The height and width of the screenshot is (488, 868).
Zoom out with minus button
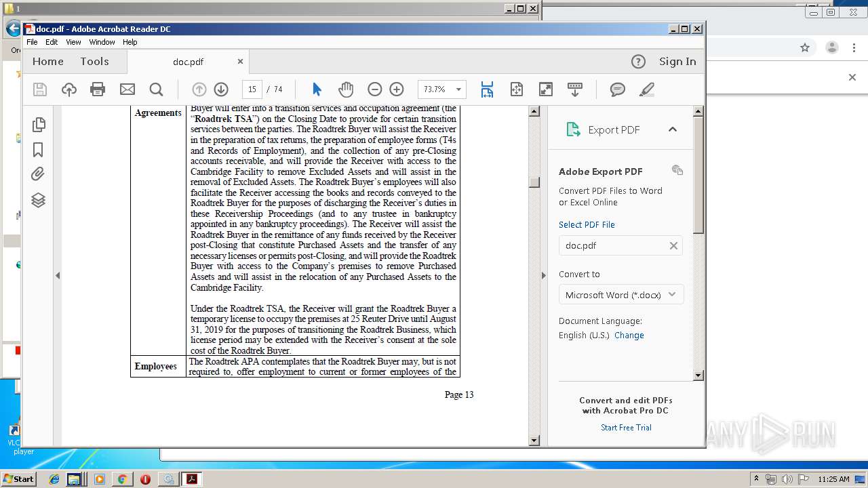pos(374,89)
